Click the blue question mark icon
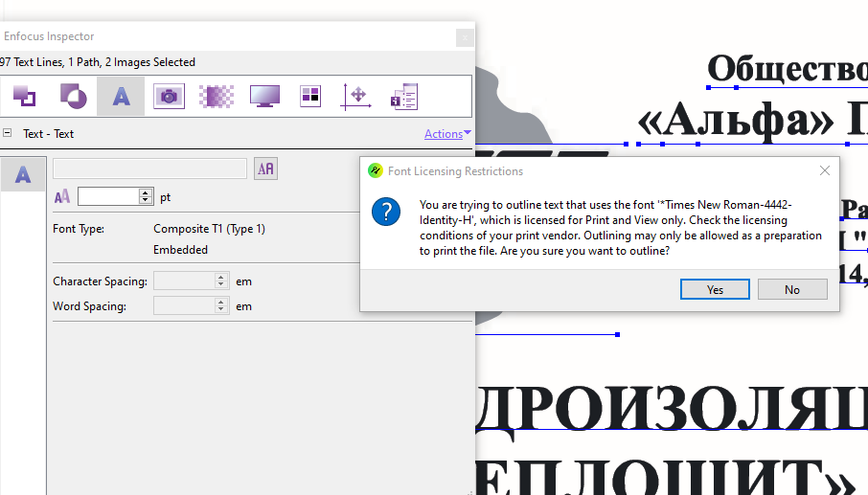This screenshot has height=495, width=868. point(386,212)
